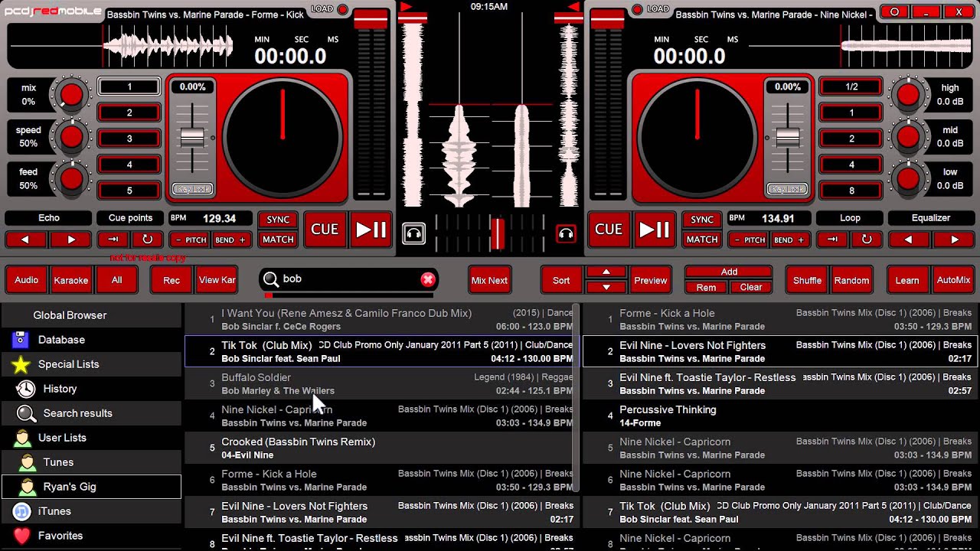Toggle right deck SYNC
Image resolution: width=980 pixels, height=551 pixels.
(x=702, y=220)
